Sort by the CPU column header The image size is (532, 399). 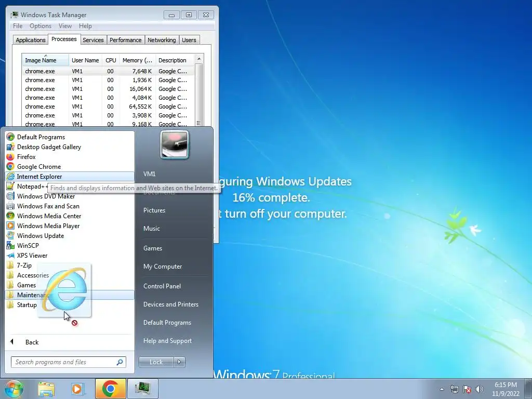pyautogui.click(x=111, y=60)
